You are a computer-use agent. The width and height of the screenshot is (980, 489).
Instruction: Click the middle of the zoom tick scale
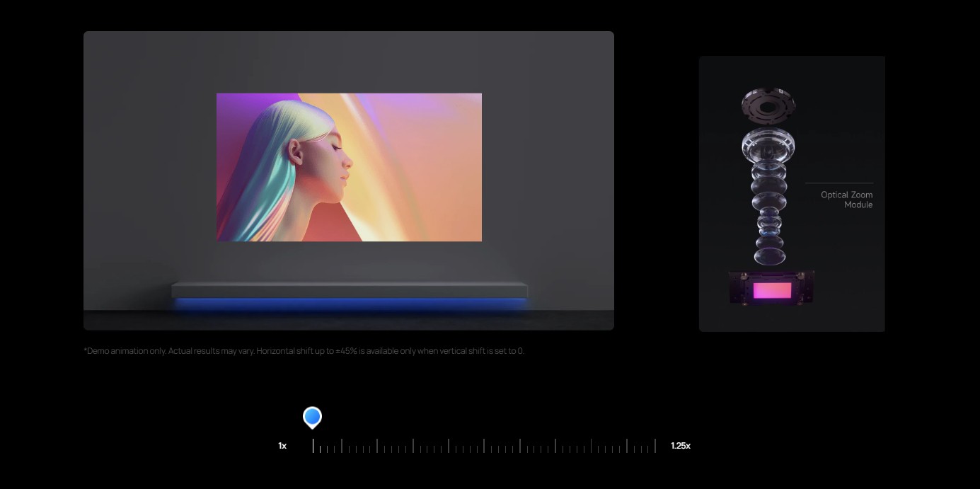pos(484,447)
